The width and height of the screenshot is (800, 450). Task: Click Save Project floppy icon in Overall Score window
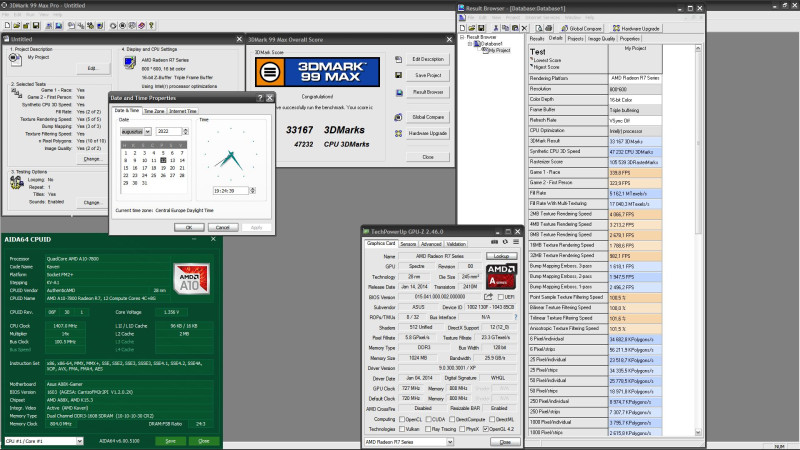tap(398, 75)
